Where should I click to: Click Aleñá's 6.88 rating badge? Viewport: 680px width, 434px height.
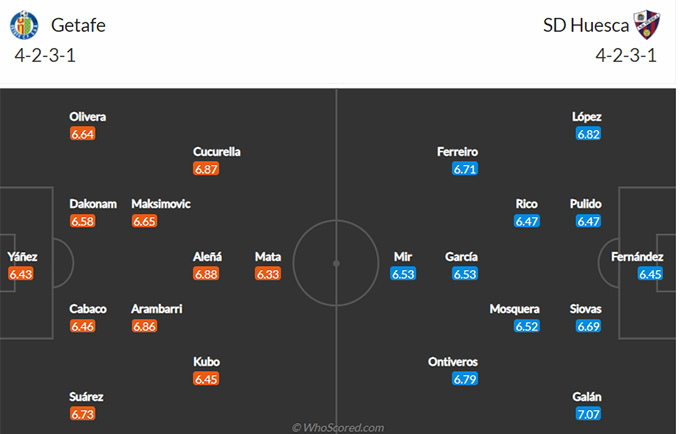(206, 274)
